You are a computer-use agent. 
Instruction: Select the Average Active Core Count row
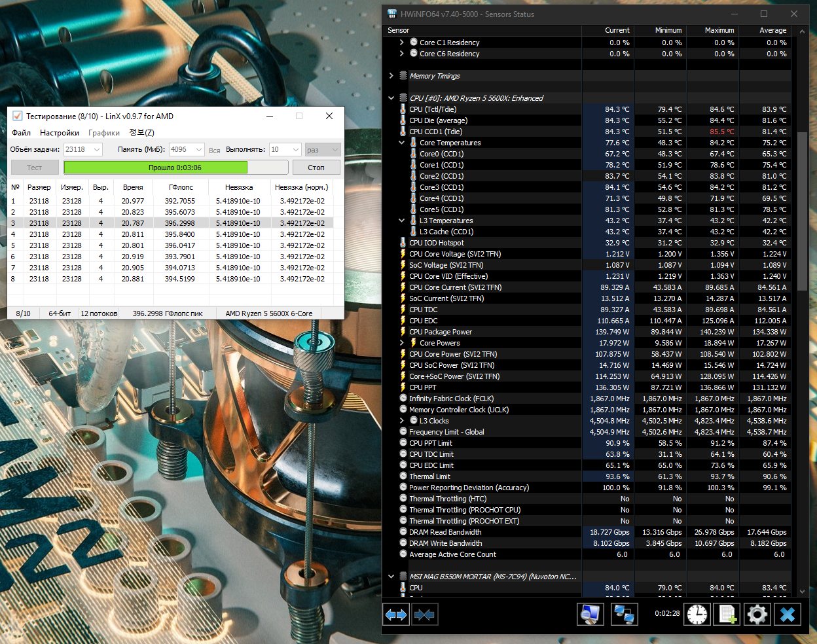pos(589,554)
